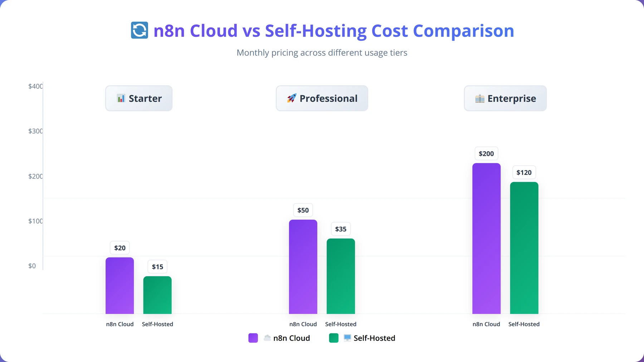Click the Self-Hosted label under the Professional bars
The height and width of the screenshot is (362, 644).
(341, 324)
